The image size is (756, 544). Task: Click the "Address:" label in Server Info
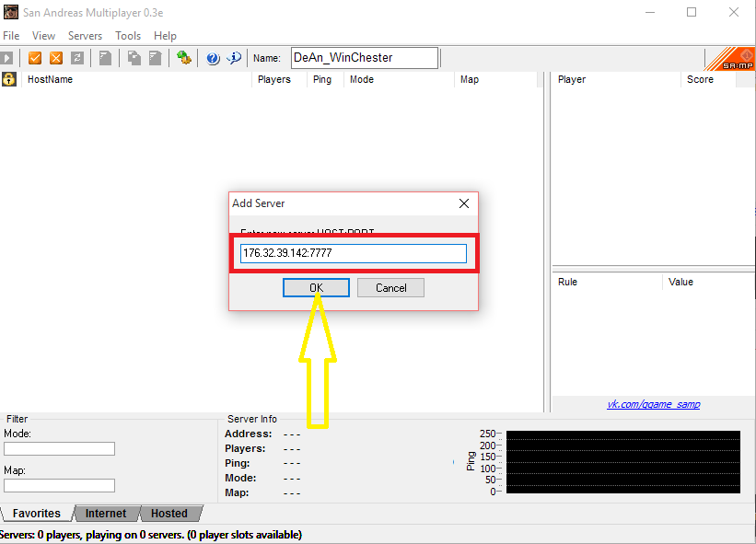(249, 434)
